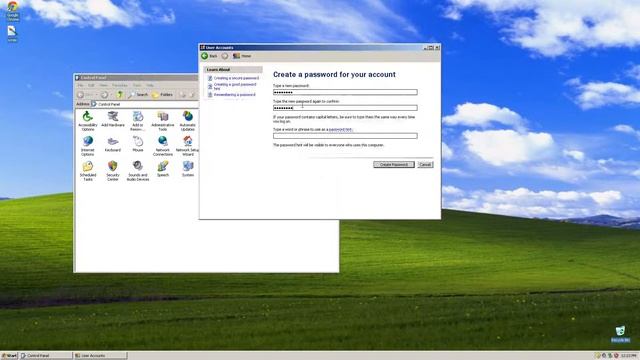Click the Up folder button in Control Panel

click(x=119, y=95)
